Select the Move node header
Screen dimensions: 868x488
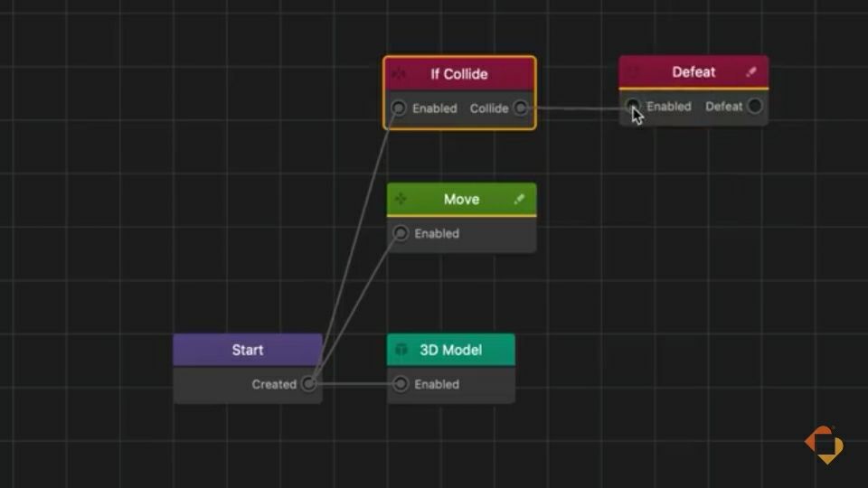click(462, 199)
